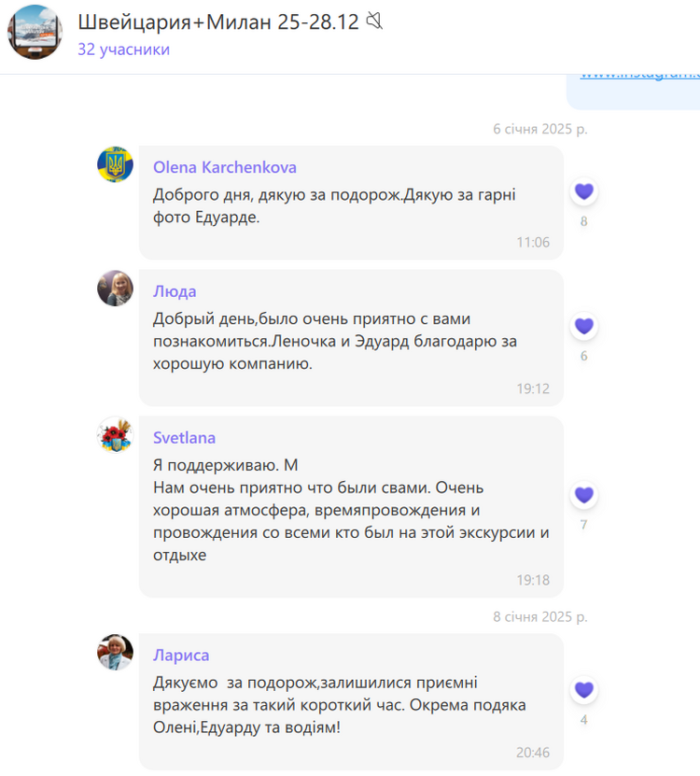Click reaction count 8 under Olena's heart
This screenshot has height=776, width=700.
[x=583, y=221]
